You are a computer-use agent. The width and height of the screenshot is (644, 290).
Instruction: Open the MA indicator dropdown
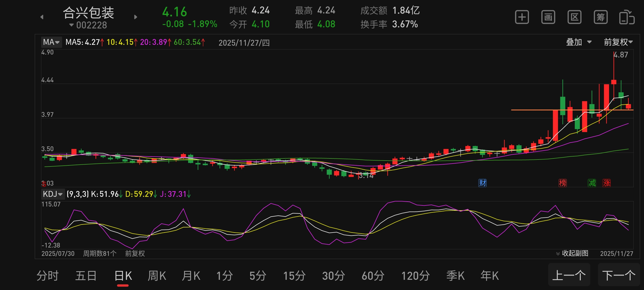51,42
